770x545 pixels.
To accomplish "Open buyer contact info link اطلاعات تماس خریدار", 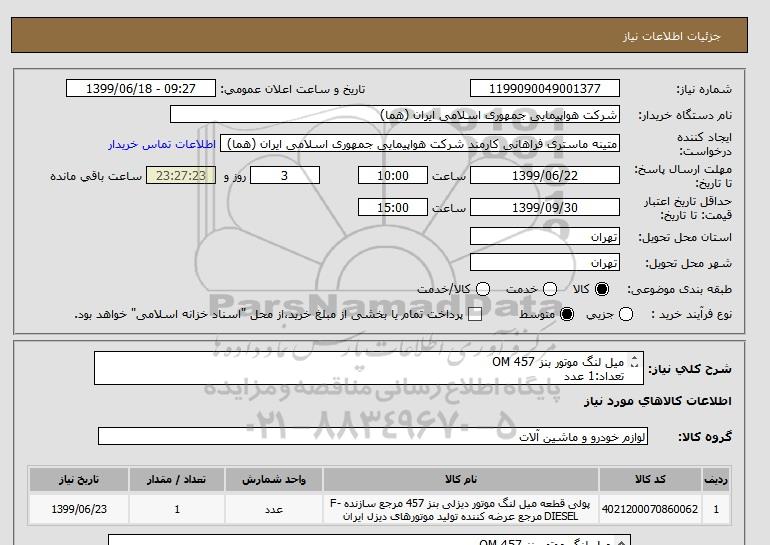I will coord(162,145).
